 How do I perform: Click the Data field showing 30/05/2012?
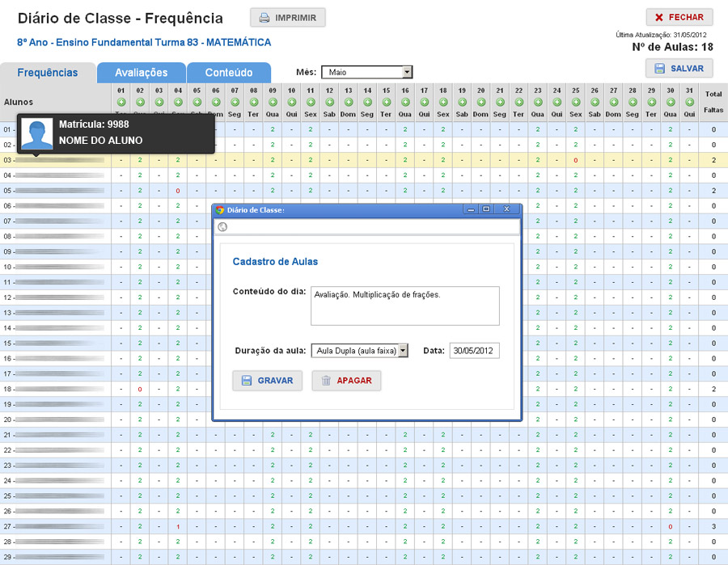[475, 351]
